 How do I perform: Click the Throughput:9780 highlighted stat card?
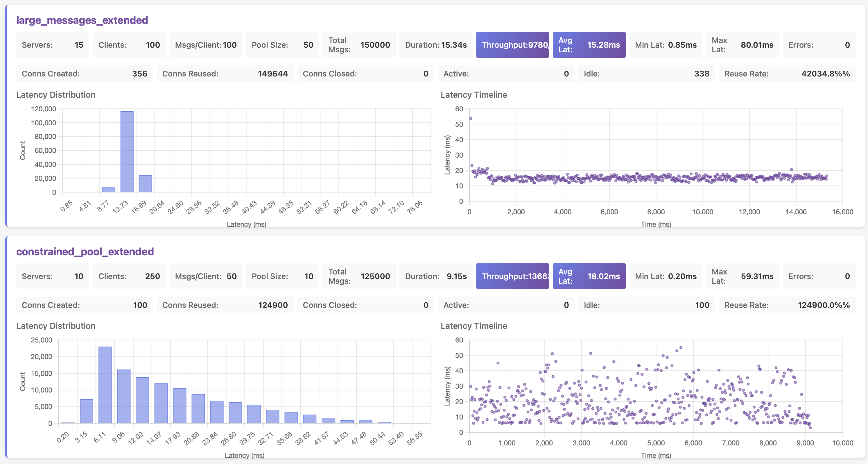tap(512, 44)
